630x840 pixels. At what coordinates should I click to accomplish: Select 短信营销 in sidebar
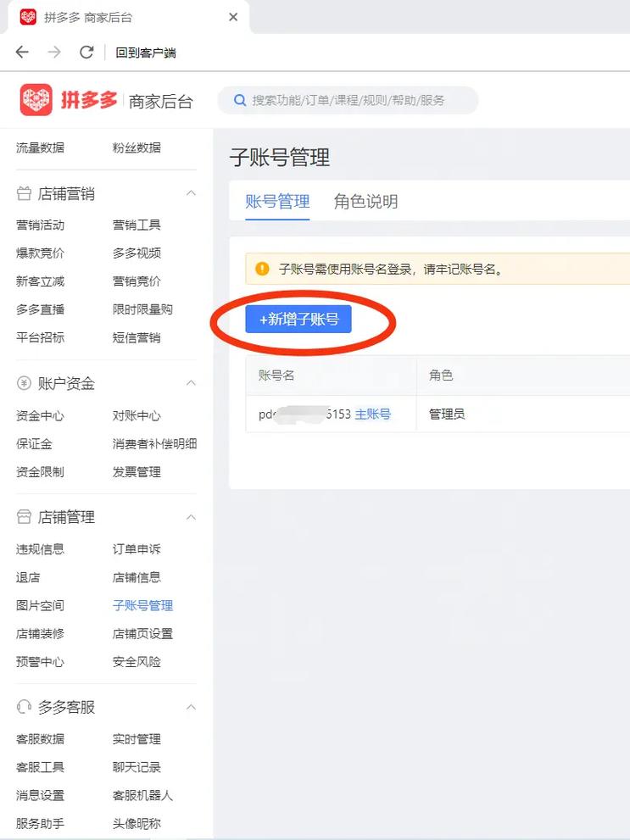[137, 337]
